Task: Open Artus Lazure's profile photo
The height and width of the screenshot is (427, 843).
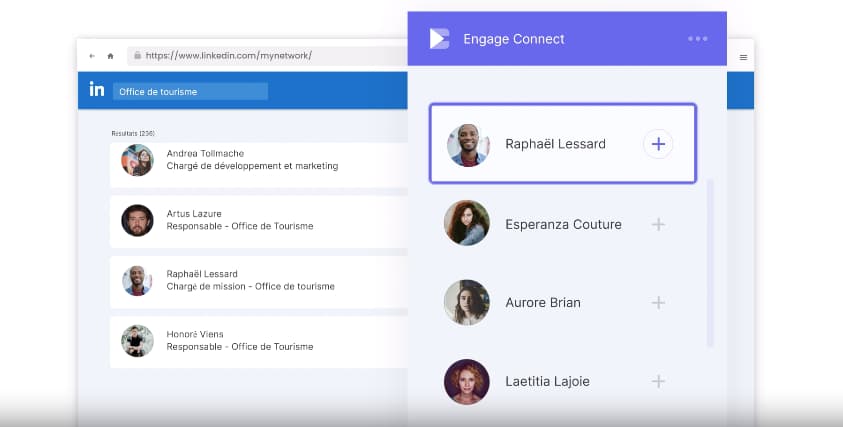Action: point(137,220)
